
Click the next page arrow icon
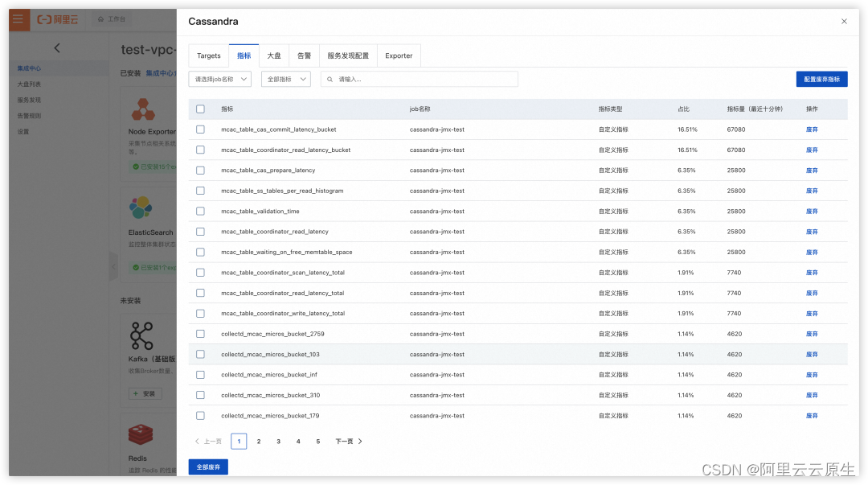pos(360,442)
